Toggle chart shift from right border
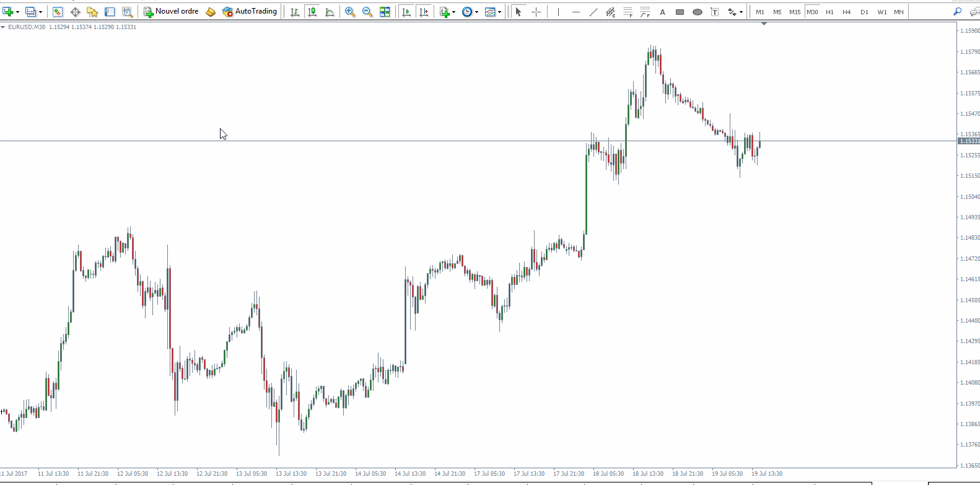The width and height of the screenshot is (980, 485). pyautogui.click(x=424, y=12)
